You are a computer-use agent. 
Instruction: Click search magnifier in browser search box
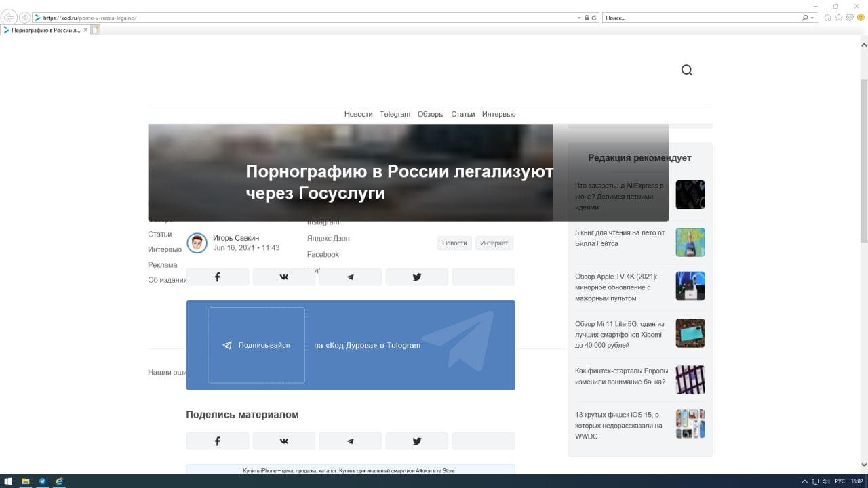tap(805, 18)
